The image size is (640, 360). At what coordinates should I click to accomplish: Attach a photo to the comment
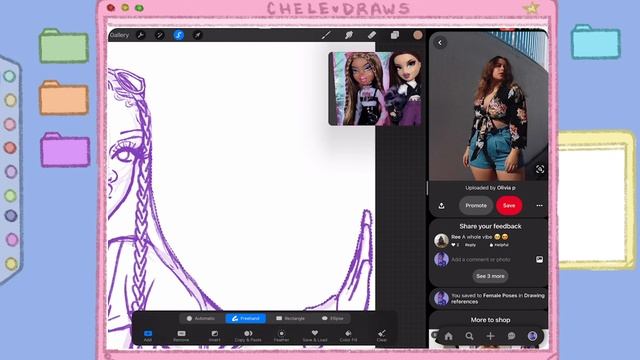[539, 260]
